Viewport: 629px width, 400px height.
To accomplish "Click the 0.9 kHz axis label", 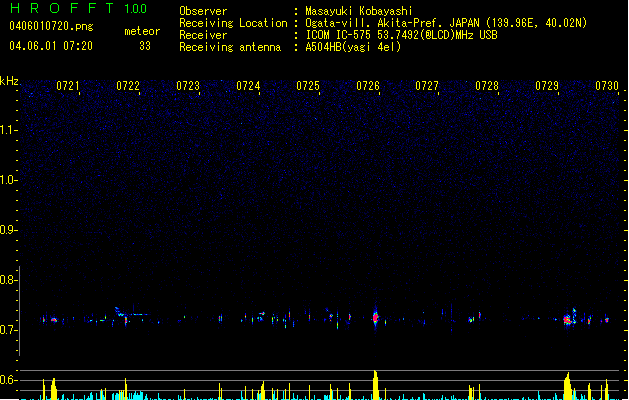I will click(8, 230).
